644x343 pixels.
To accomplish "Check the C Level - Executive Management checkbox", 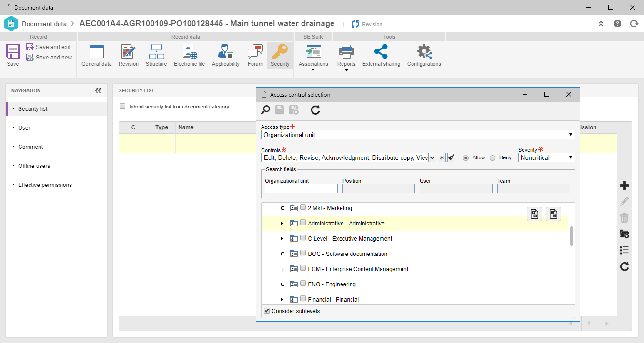I will tap(303, 238).
